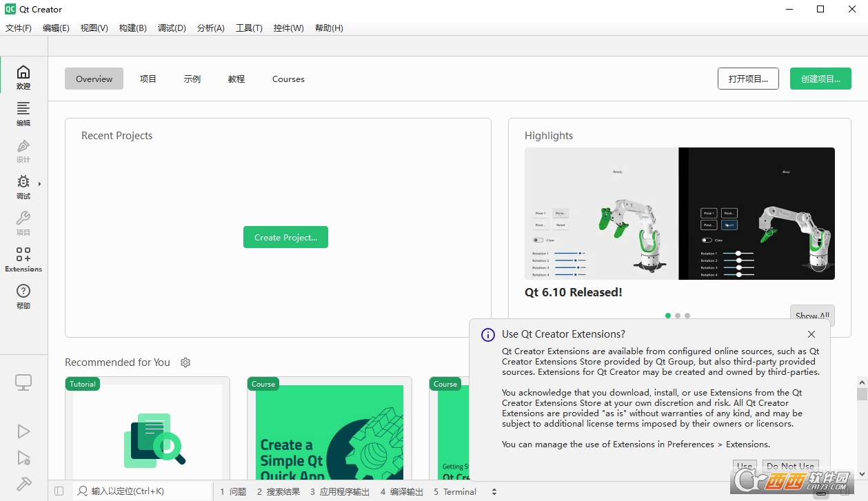Click Do Not Use in the Extensions prompt
The width and height of the screenshot is (868, 501).
click(x=790, y=466)
